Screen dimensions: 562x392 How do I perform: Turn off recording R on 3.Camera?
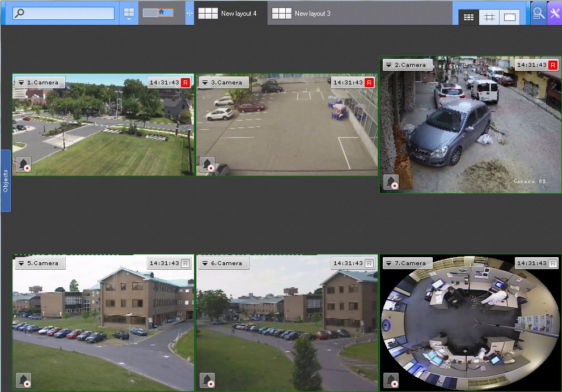[369, 83]
